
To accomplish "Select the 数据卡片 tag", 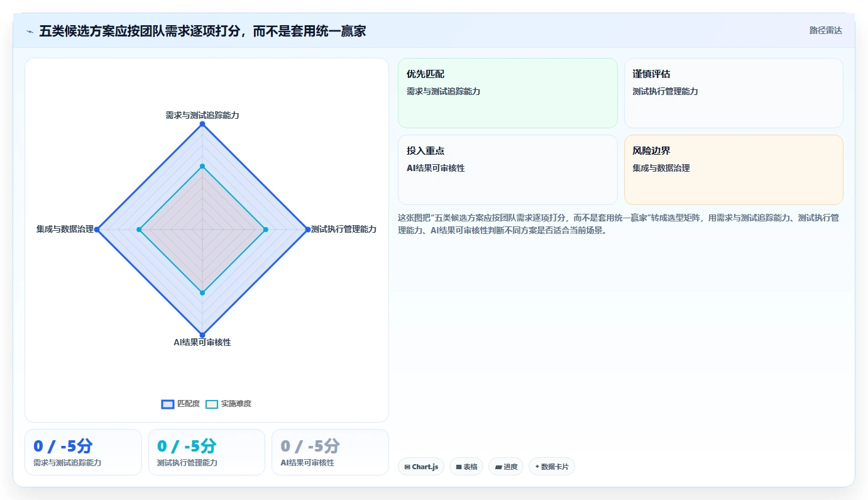I will click(552, 467).
